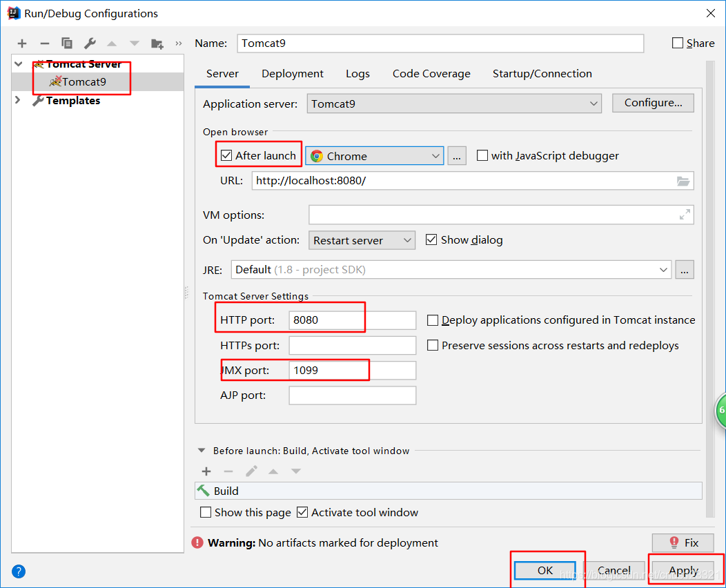This screenshot has height=588, width=726.
Task: Click the JMX port field
Action: [353, 371]
